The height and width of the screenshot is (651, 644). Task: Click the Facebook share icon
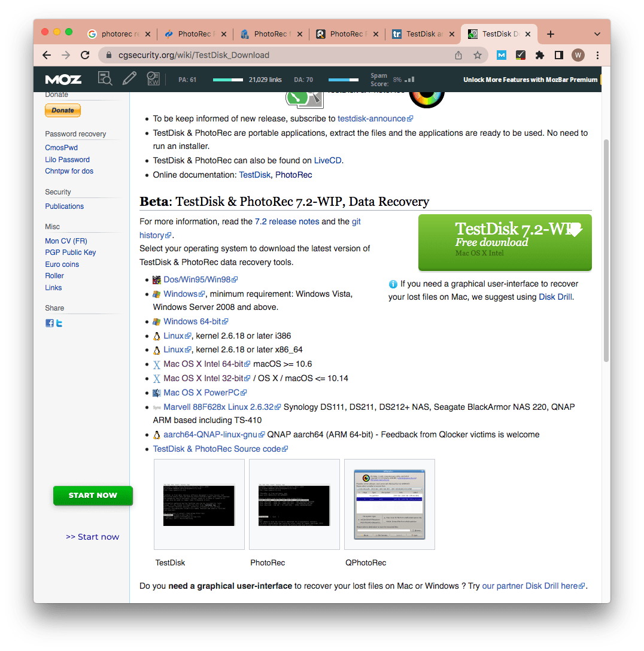(50, 323)
